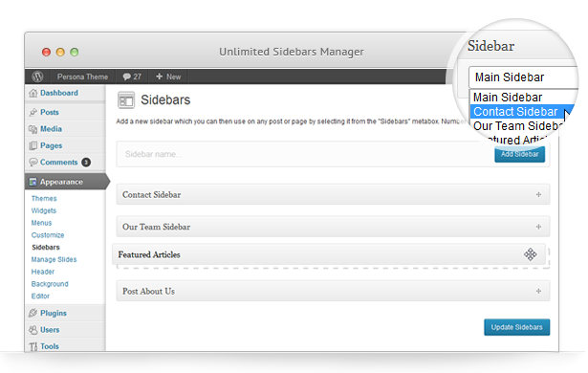
Task: Open the Posts menu
Action: pyautogui.click(x=50, y=112)
